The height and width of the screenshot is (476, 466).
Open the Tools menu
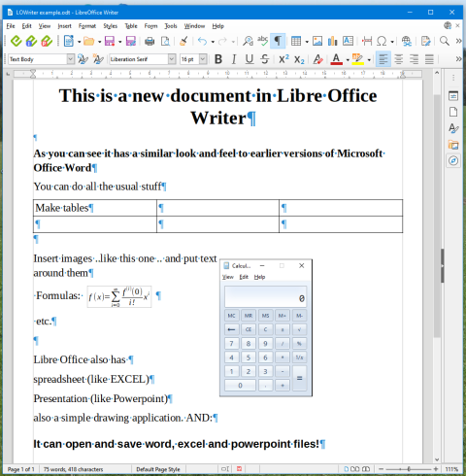171,26
